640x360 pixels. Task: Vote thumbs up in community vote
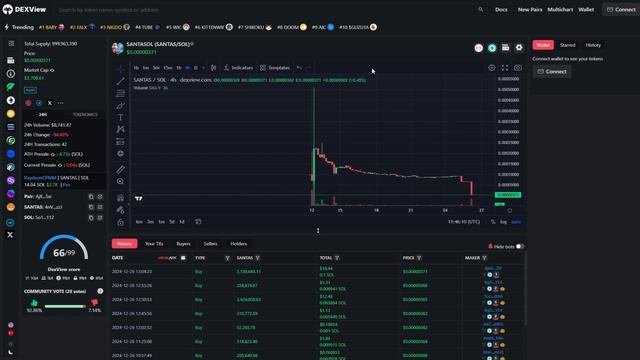click(34, 302)
